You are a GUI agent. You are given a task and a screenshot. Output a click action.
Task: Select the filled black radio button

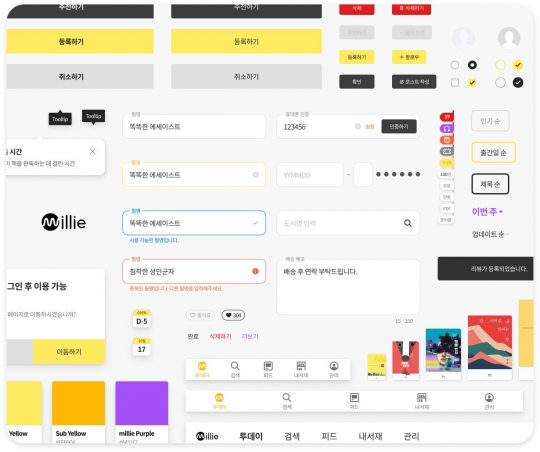coord(472,65)
